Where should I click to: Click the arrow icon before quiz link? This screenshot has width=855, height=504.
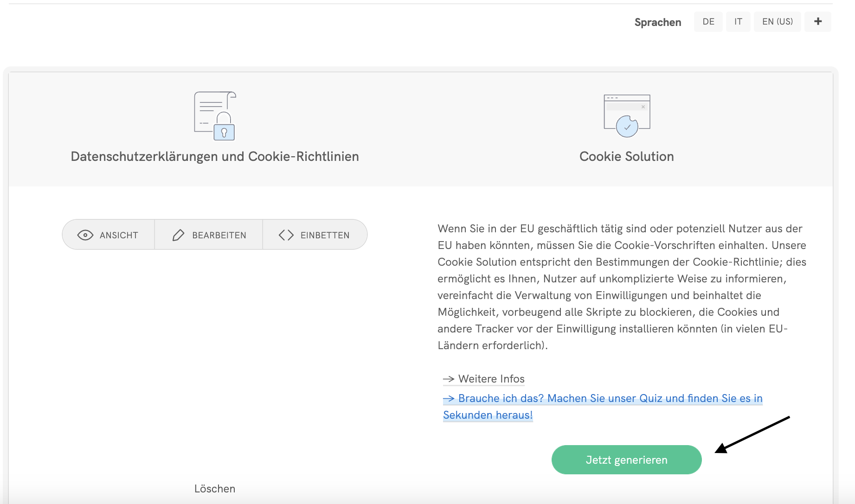click(x=449, y=399)
